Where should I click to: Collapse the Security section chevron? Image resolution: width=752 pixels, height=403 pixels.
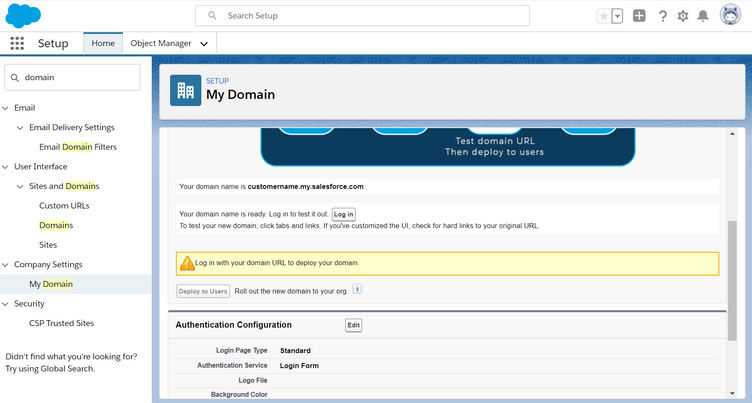click(x=6, y=304)
